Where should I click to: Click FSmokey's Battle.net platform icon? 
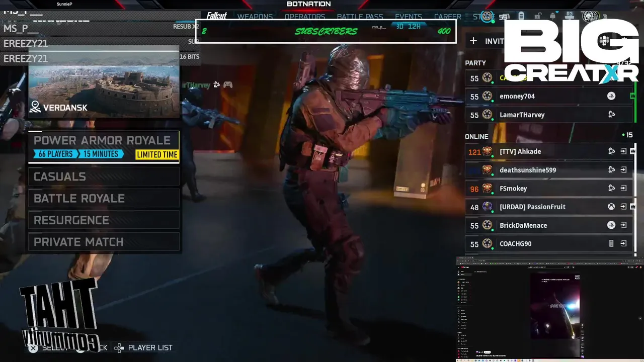click(x=611, y=189)
